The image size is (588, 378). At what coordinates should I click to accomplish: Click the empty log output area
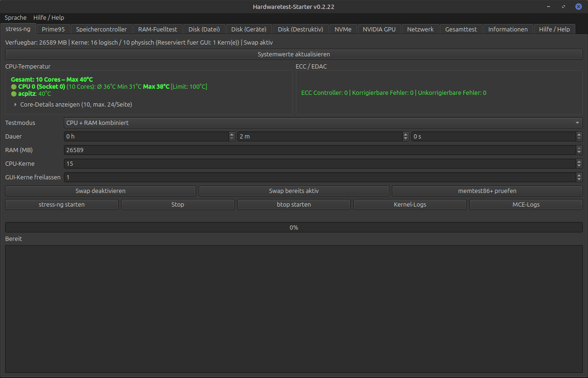point(294,309)
